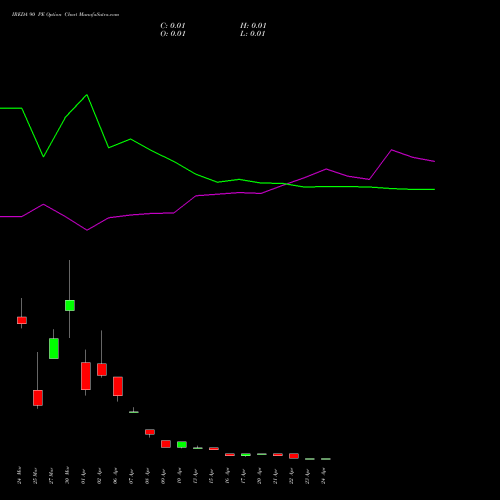The image size is (500, 500).
Task: Click the '07 Apr' date axis label
Action: click(x=131, y=477)
